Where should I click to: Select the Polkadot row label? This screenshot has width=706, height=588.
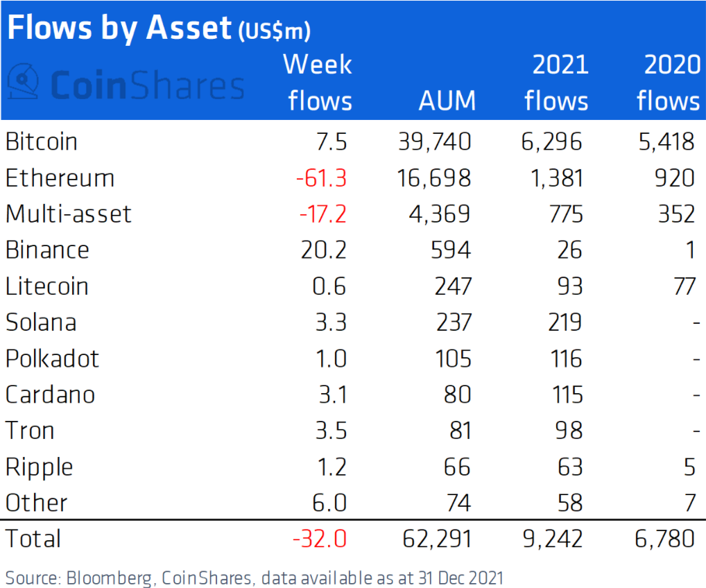tap(52, 358)
